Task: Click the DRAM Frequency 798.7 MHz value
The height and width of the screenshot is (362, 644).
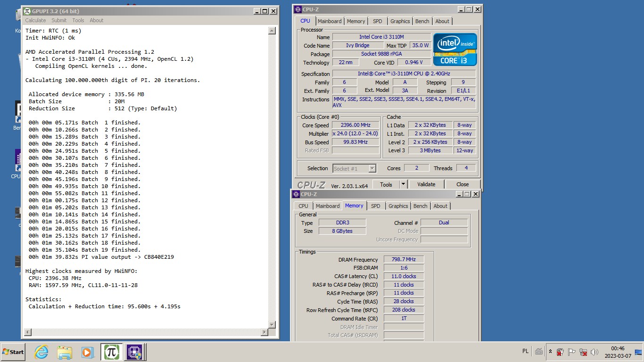Action: pyautogui.click(x=404, y=259)
